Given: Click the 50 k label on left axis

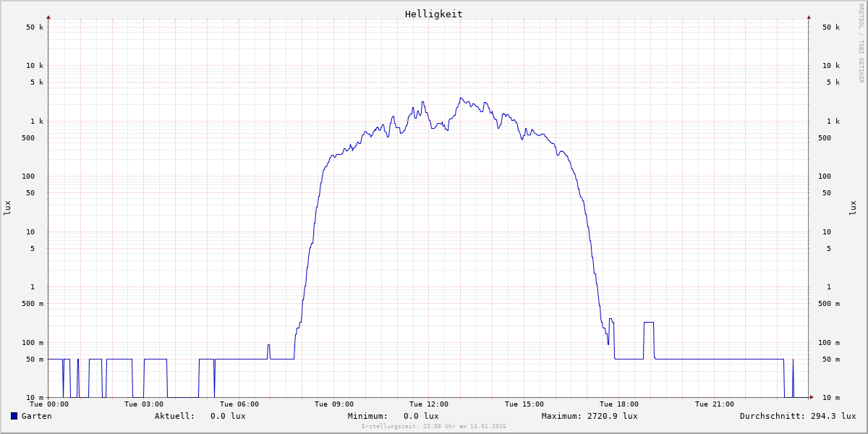Looking at the screenshot, I should (35, 27).
